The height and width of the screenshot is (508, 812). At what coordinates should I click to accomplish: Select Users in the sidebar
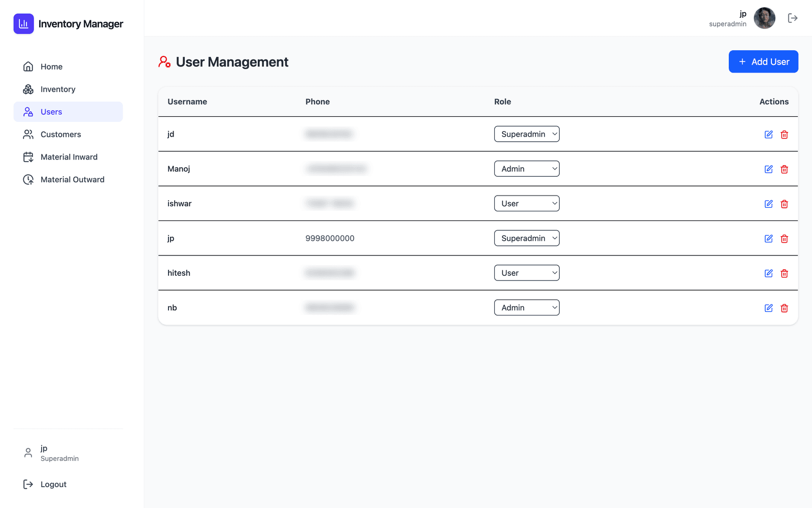pos(68,112)
